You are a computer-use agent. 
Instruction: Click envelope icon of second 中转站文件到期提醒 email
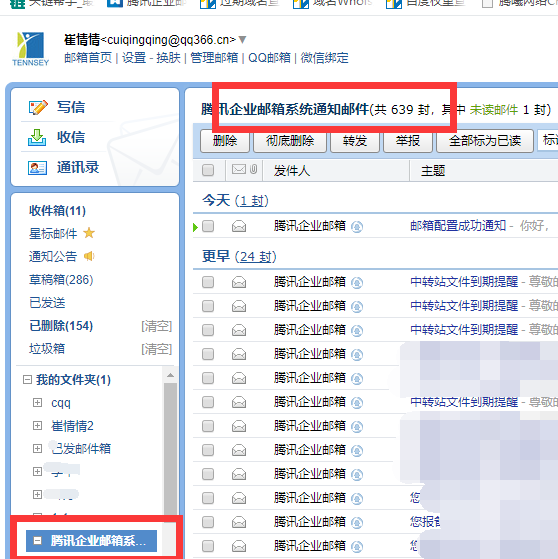pos(239,307)
